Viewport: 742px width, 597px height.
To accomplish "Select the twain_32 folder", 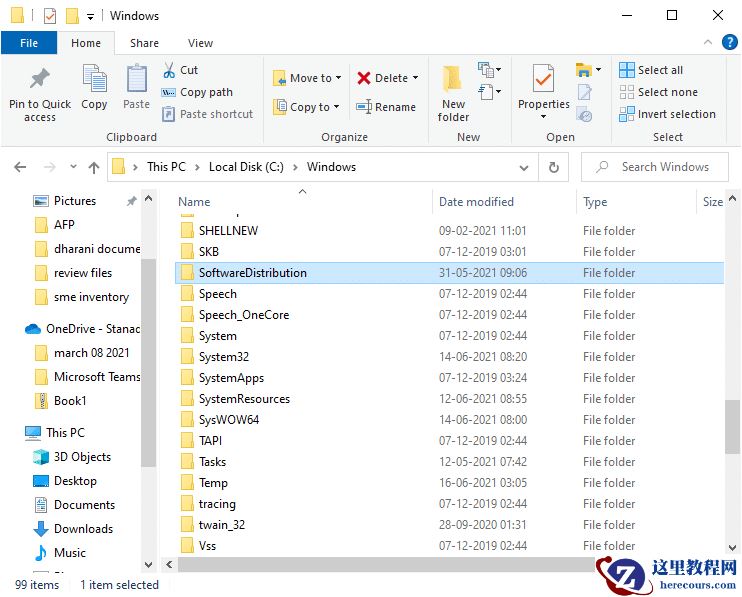I will 450,525.
